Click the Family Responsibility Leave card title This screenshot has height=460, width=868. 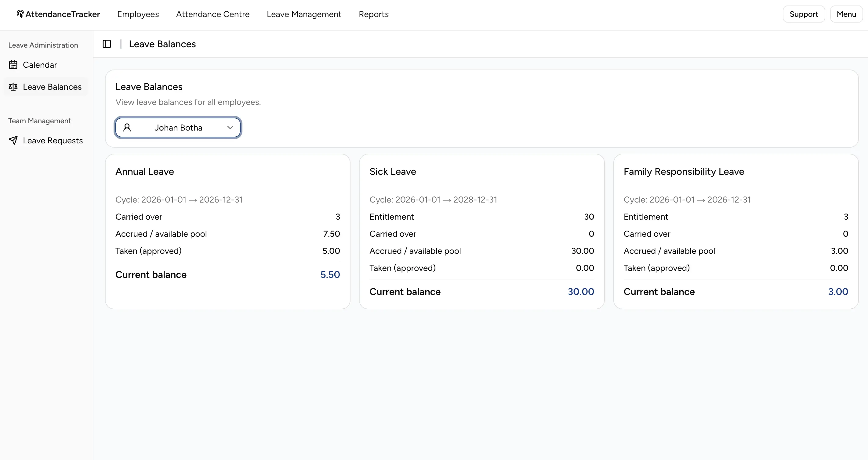[x=684, y=171]
